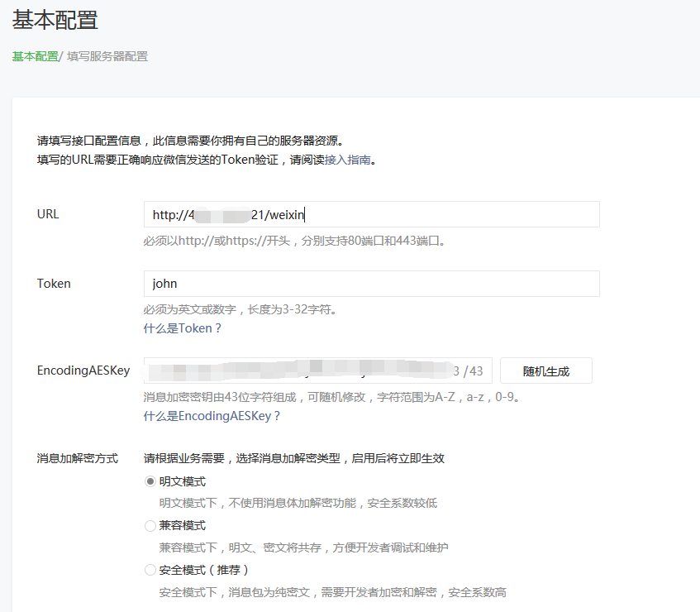Focus the URL input field
The height and width of the screenshot is (612, 700).
[x=371, y=214]
